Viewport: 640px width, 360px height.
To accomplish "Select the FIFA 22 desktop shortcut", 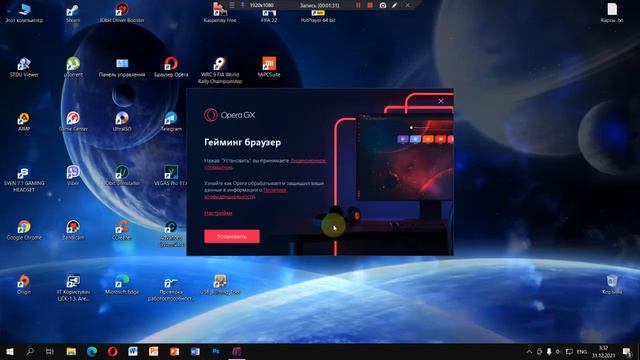I will (x=269, y=16).
